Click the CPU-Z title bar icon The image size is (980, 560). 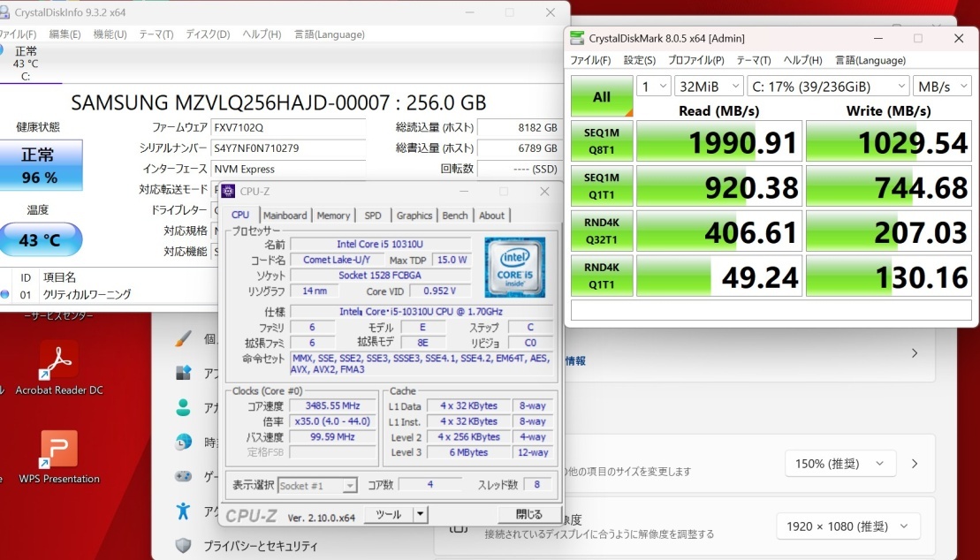(x=229, y=192)
